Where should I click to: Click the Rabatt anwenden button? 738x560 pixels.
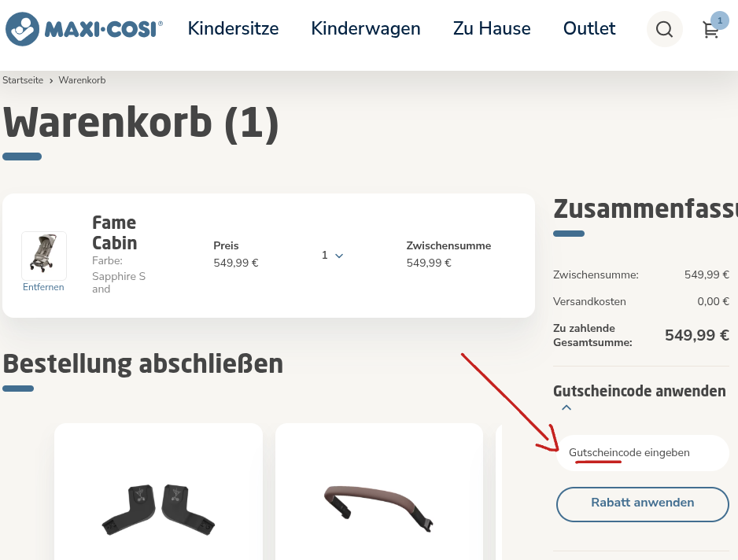pyautogui.click(x=642, y=503)
